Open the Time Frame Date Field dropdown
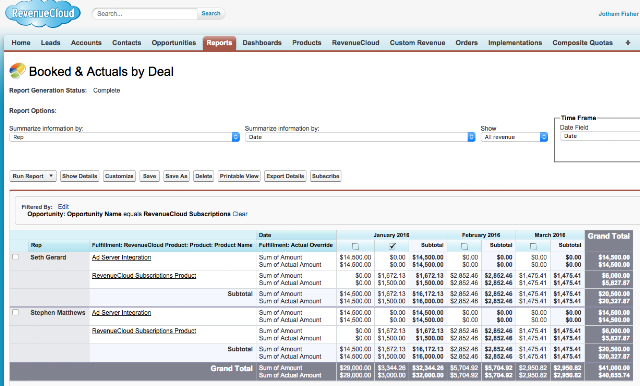 (600, 136)
